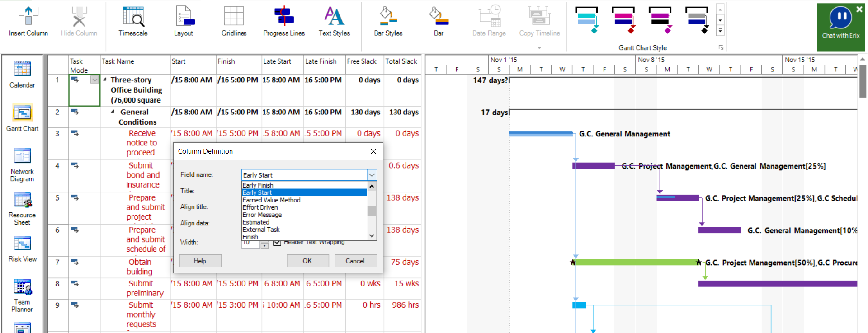Cancel the Column Definition dialog
Viewport: 868px width, 333px height.
tap(355, 261)
